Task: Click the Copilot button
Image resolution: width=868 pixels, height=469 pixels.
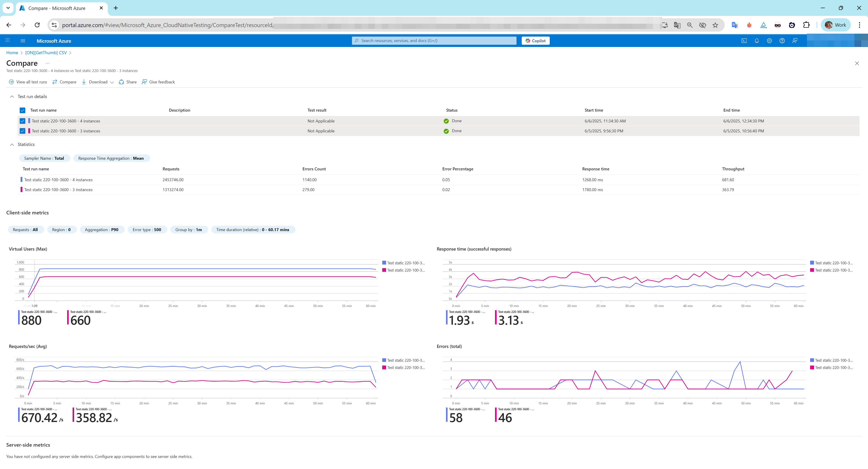Action: (x=535, y=41)
